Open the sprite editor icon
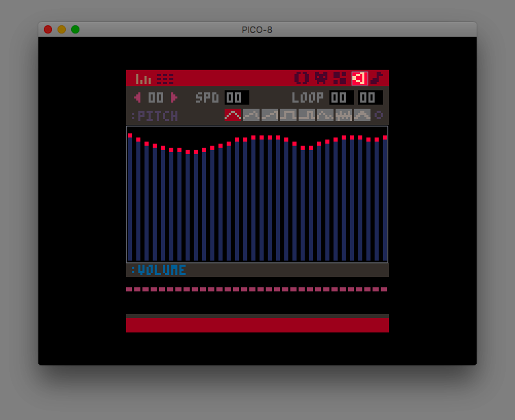 tap(321, 78)
